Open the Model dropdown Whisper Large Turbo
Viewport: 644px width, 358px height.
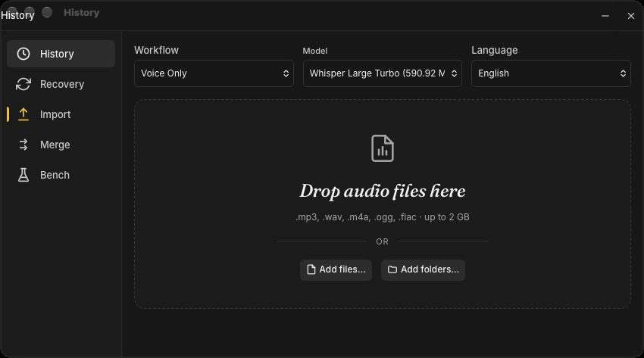(x=383, y=73)
